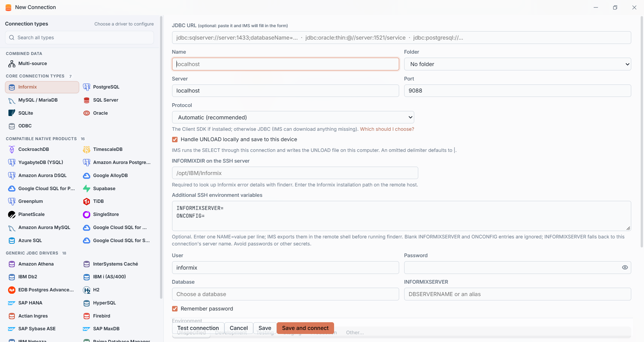This screenshot has height=342, width=644.
Task: Pick the TiDB icon
Action: click(87, 202)
